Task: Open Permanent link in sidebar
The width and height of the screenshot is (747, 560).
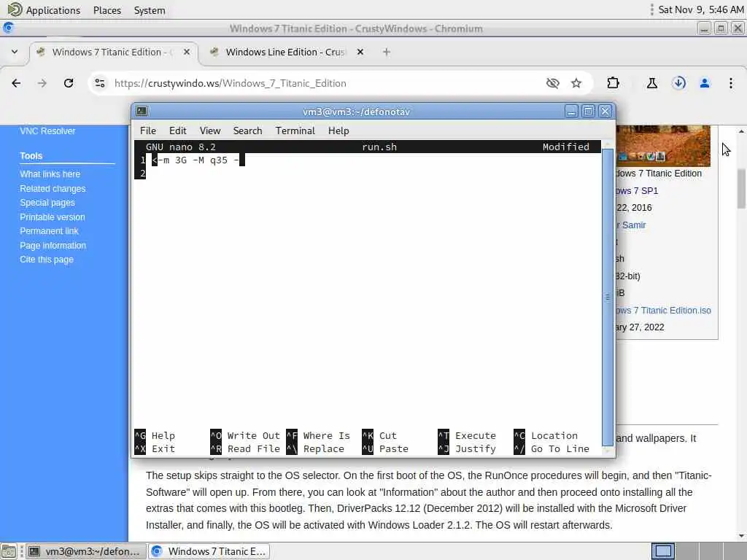Action: (49, 231)
